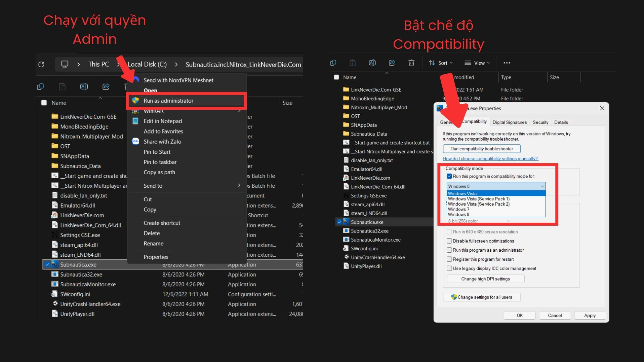Image resolution: width=644 pixels, height=362 pixels.
Task: Enable Disable fullscreen optimizations checkbox
Action: [449, 241]
